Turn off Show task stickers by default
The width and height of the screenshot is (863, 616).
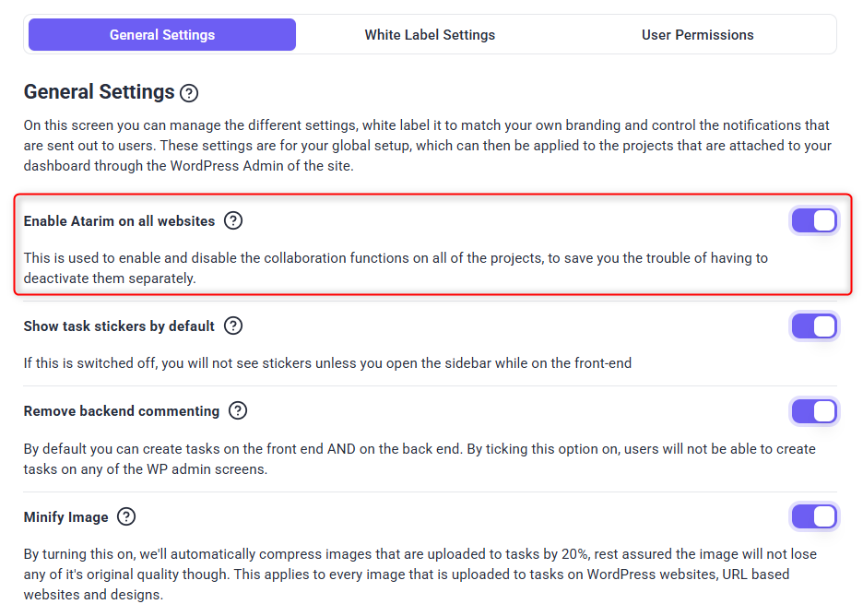(x=814, y=326)
